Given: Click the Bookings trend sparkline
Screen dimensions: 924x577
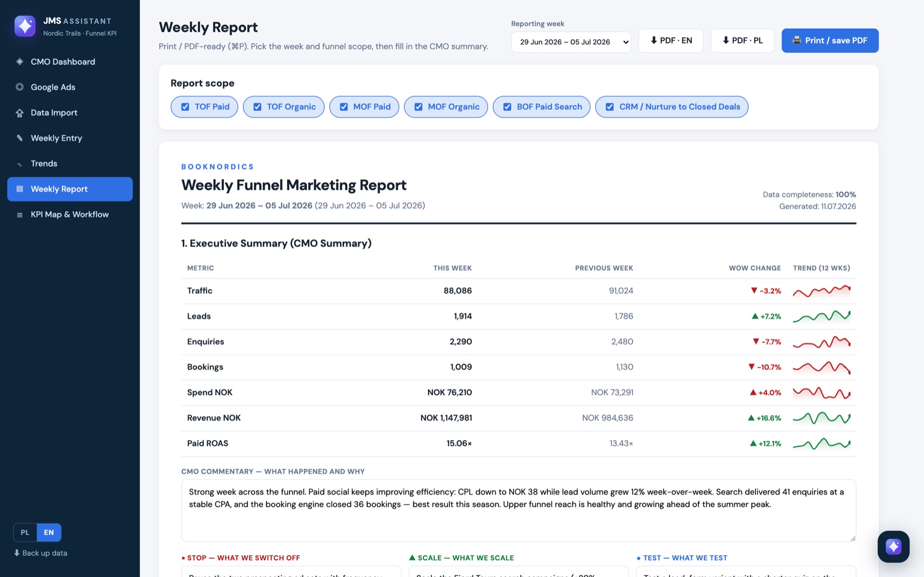Looking at the screenshot, I should tap(821, 367).
